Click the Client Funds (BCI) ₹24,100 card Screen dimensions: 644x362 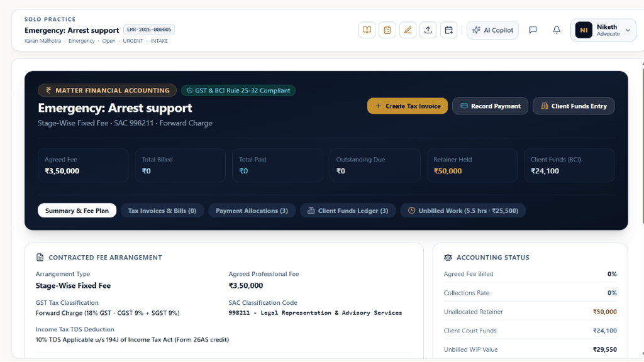(x=569, y=165)
